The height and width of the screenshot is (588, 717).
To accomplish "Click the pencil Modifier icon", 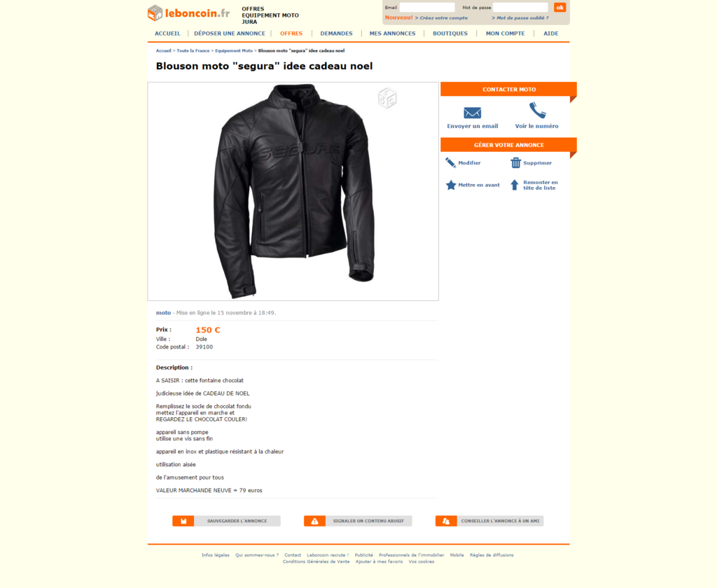I will click(x=450, y=163).
